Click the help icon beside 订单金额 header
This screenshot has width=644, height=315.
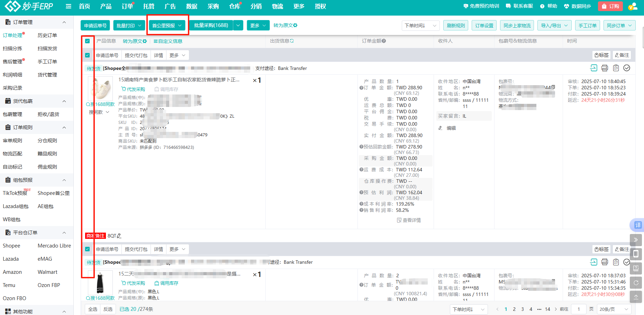pos(384,41)
